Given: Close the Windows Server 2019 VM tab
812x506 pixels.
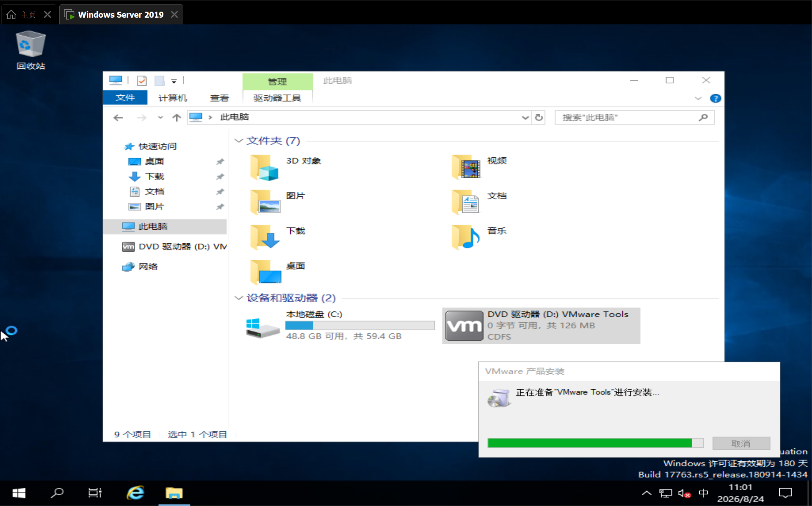Looking at the screenshot, I should coord(174,15).
